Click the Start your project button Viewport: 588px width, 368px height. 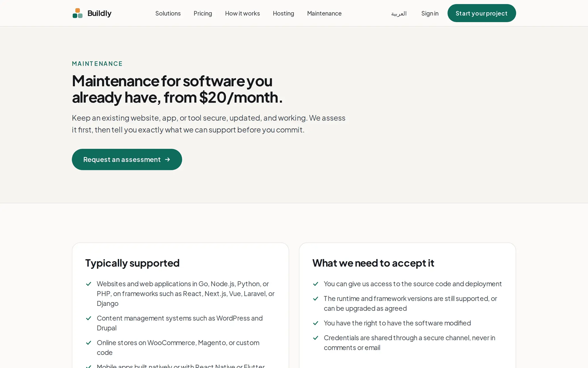click(x=481, y=13)
